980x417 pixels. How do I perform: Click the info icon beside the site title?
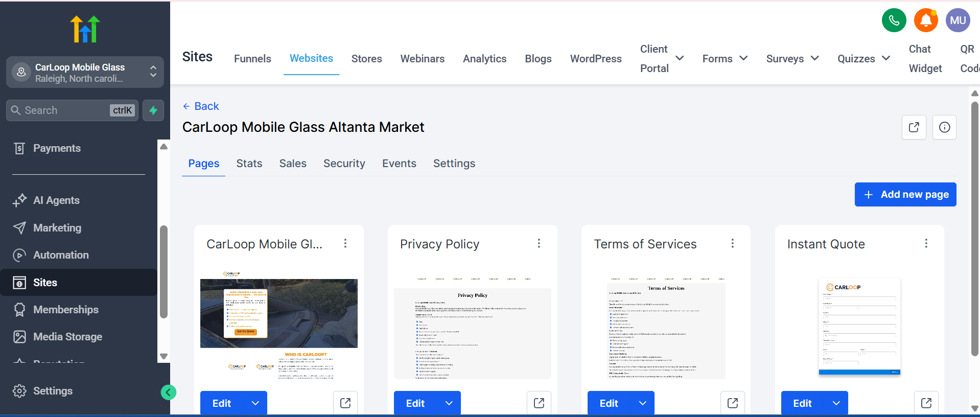(x=944, y=127)
